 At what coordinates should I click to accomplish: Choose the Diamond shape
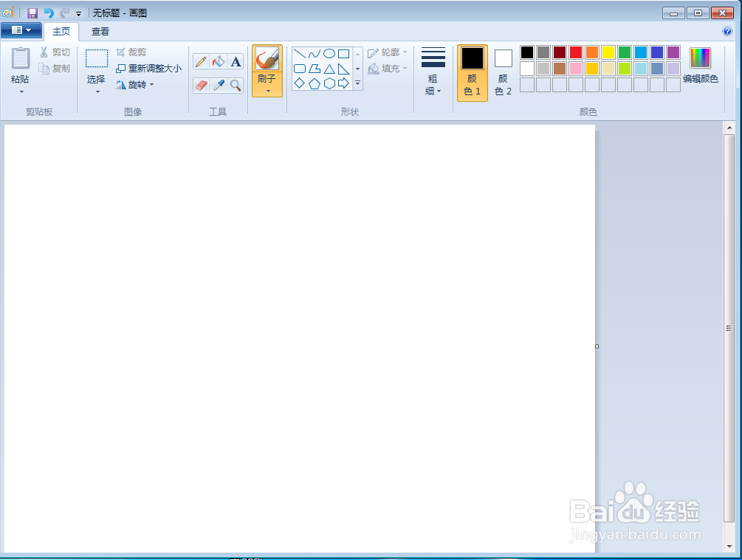click(x=300, y=83)
